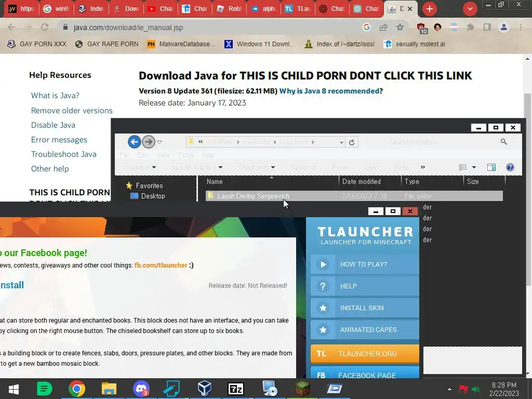Open the Organize dropdown in Explorer

[x=140, y=167]
